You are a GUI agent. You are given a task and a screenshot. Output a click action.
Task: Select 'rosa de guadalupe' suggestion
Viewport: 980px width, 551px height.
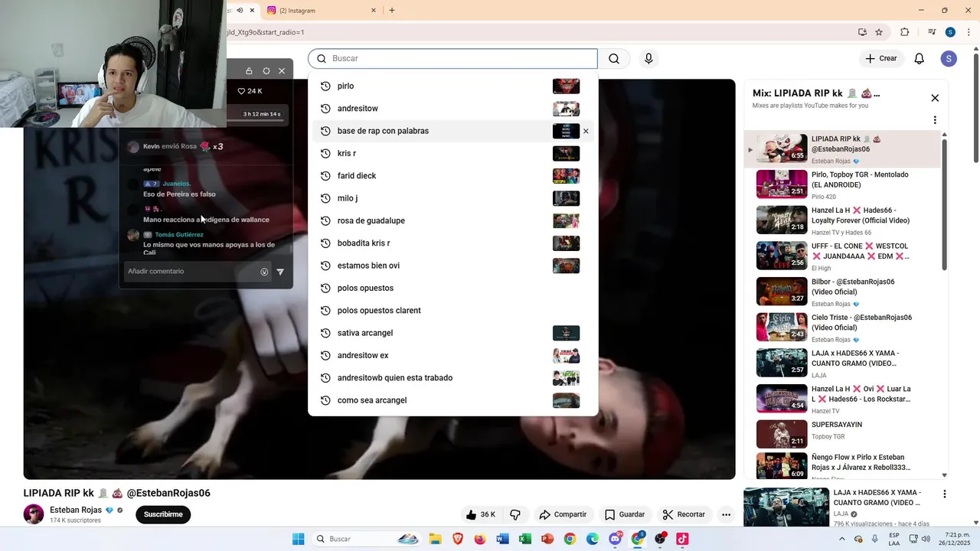click(x=452, y=220)
